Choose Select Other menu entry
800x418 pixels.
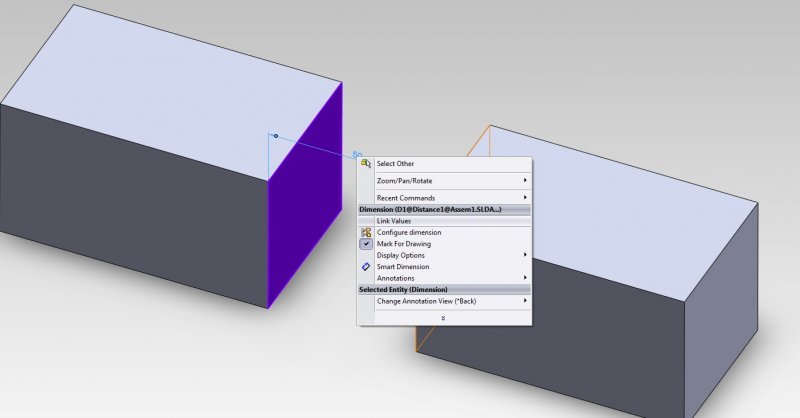395,164
